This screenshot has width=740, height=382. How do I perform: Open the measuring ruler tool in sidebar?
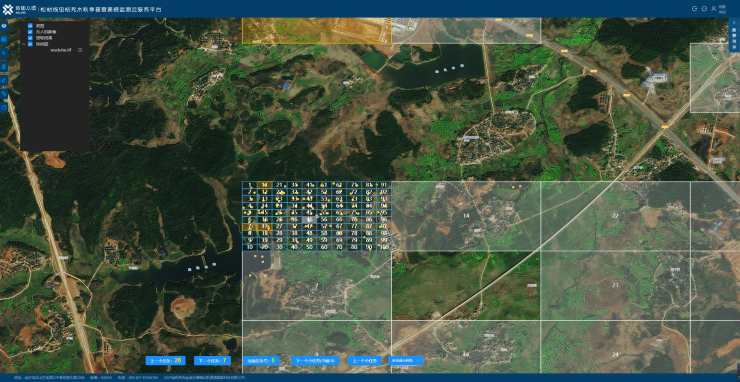point(4,94)
